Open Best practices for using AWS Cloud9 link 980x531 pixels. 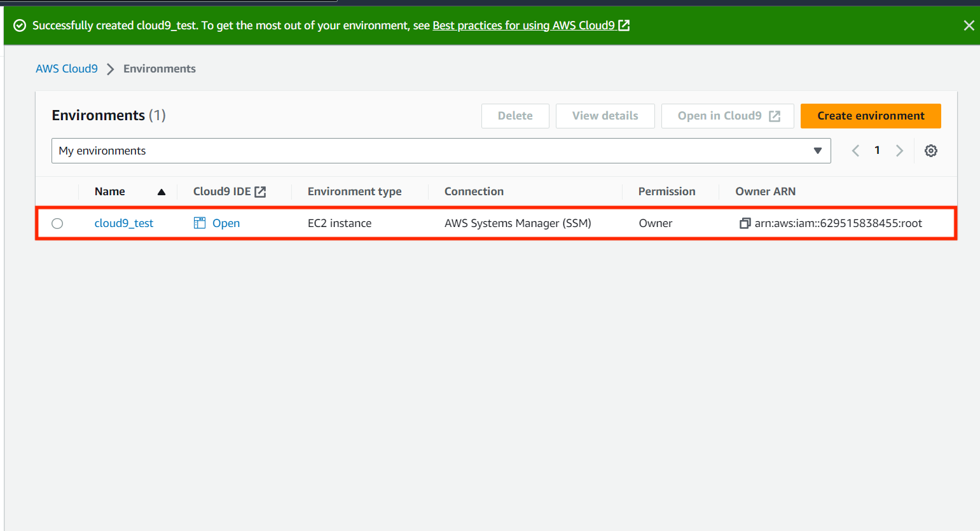click(531, 25)
